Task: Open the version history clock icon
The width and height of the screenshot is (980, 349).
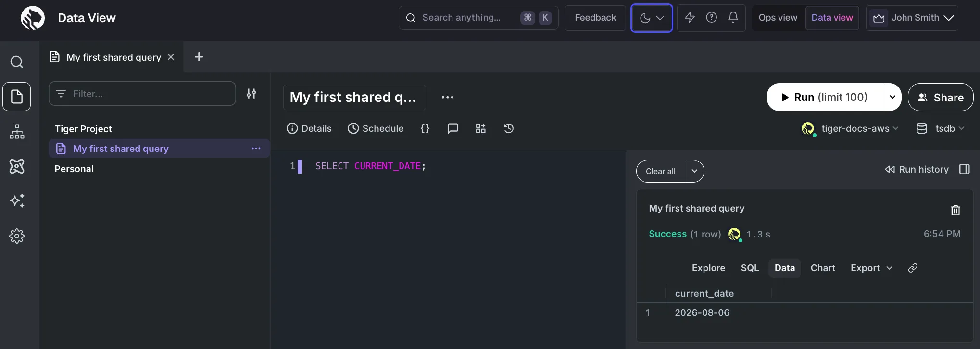Action: [x=509, y=128]
